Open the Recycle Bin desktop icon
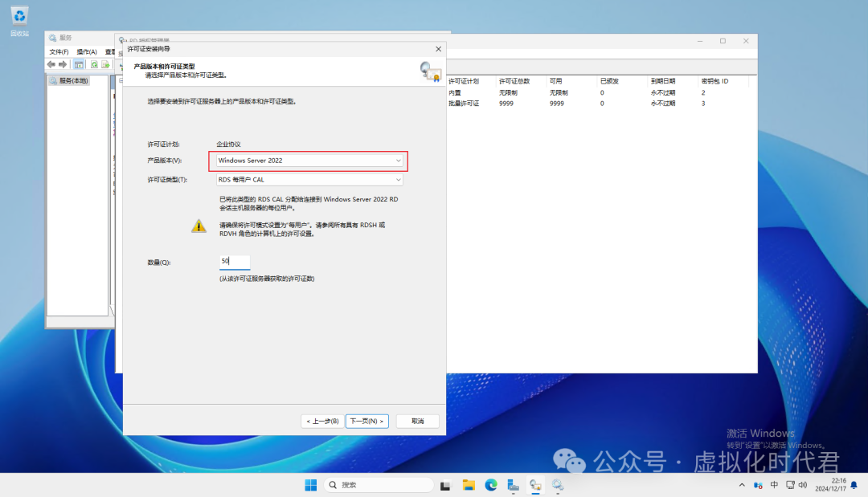The image size is (868, 497). tap(19, 19)
